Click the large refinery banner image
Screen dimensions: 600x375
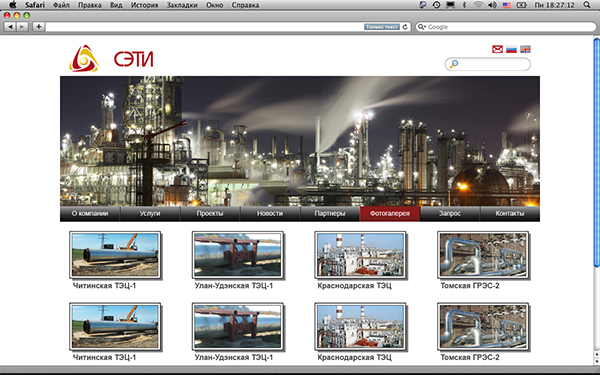(x=300, y=141)
